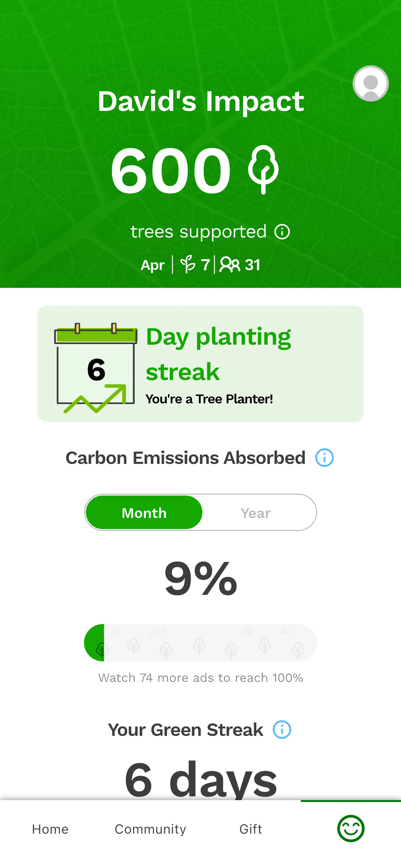This screenshot has height=868, width=401.
Task: Switch emissions view to Month
Action: (144, 512)
